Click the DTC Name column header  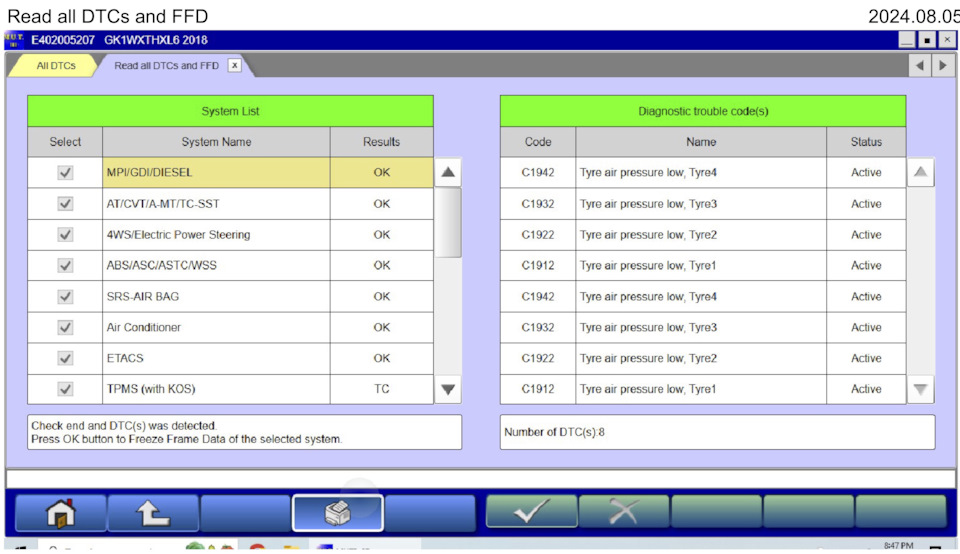[x=701, y=142]
